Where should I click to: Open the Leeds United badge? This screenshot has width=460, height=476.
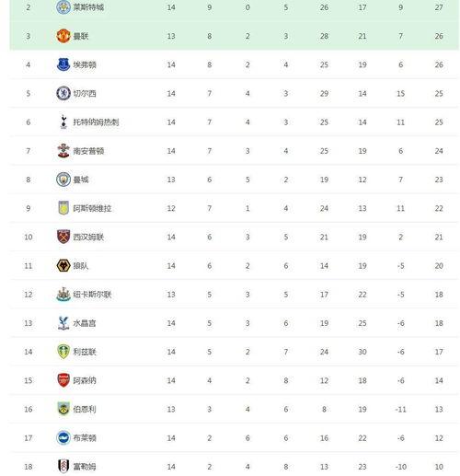coord(63,352)
